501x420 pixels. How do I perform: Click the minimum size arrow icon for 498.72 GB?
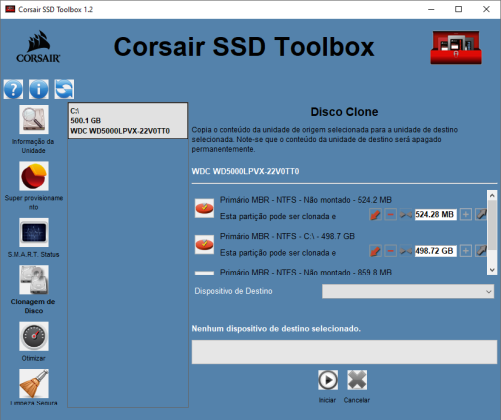click(375, 251)
